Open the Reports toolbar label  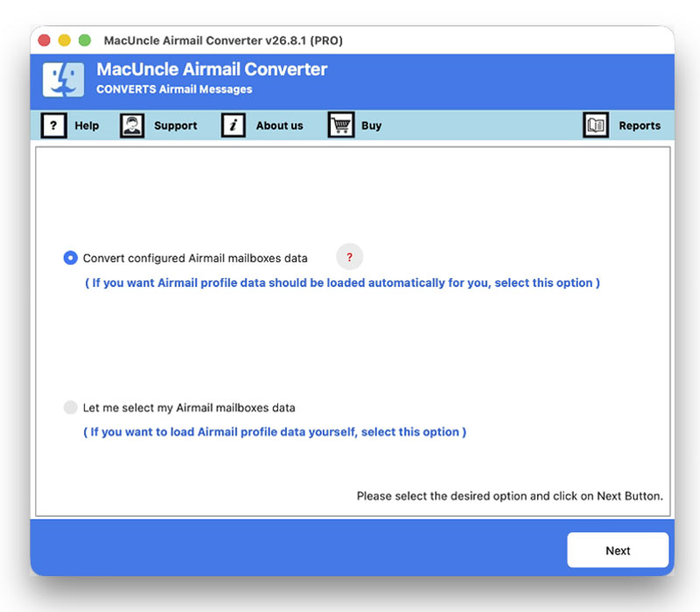(x=640, y=126)
